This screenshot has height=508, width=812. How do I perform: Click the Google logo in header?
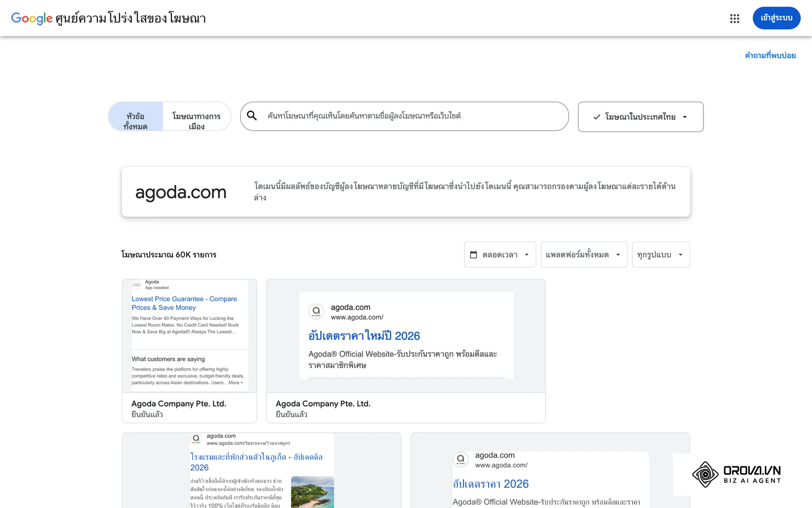31,19
